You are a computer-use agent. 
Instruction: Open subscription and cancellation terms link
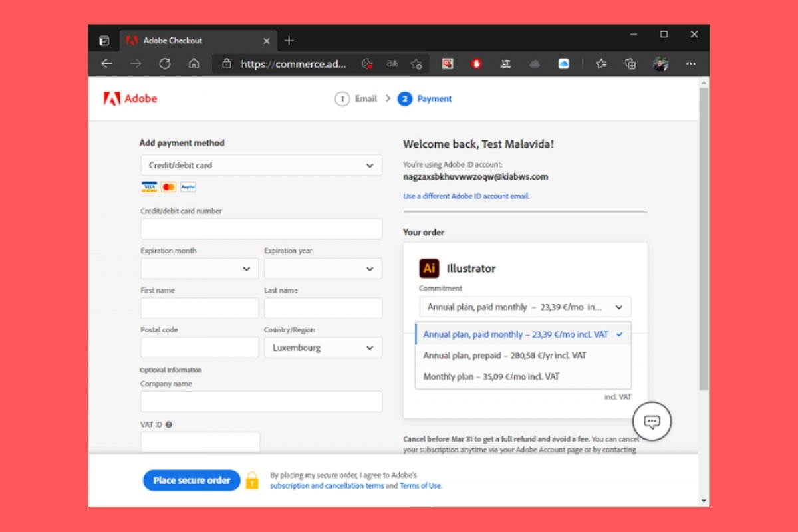point(327,486)
